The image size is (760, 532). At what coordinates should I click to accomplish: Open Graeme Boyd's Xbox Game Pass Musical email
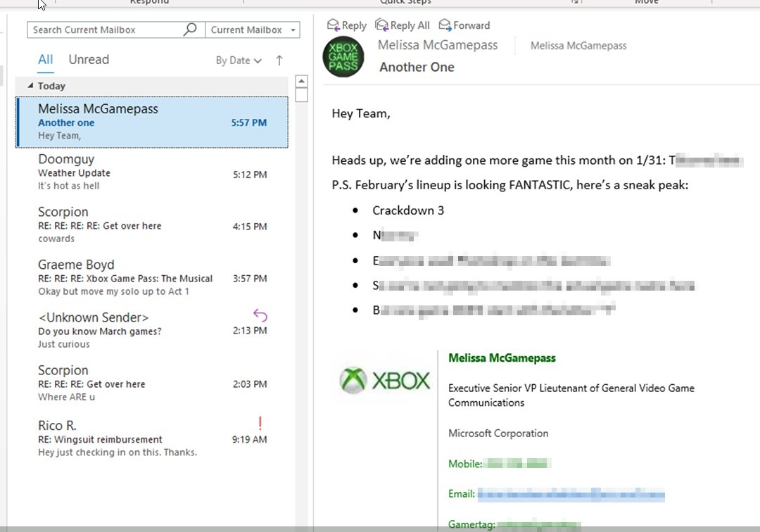(152, 278)
